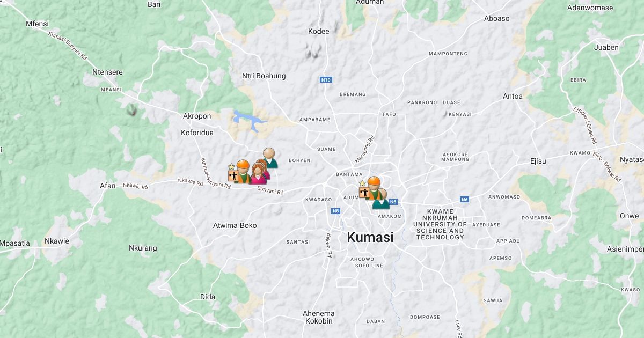Click the N8 highway shield
The height and width of the screenshot is (338, 644).
tap(336, 211)
